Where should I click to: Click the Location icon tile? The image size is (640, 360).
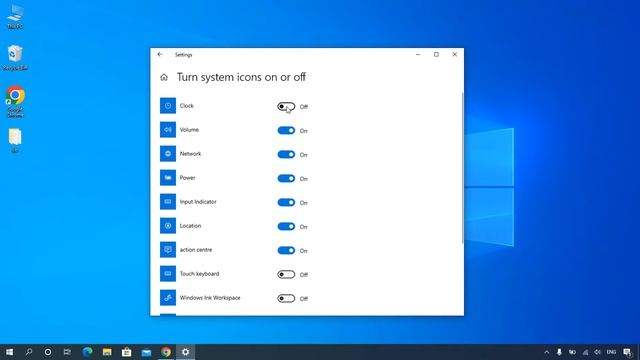click(x=168, y=226)
